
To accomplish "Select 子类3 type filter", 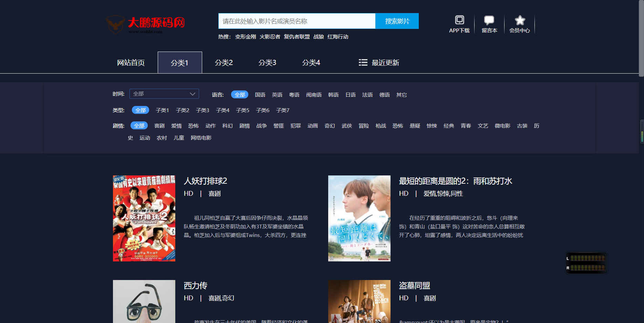I will pos(202,110).
